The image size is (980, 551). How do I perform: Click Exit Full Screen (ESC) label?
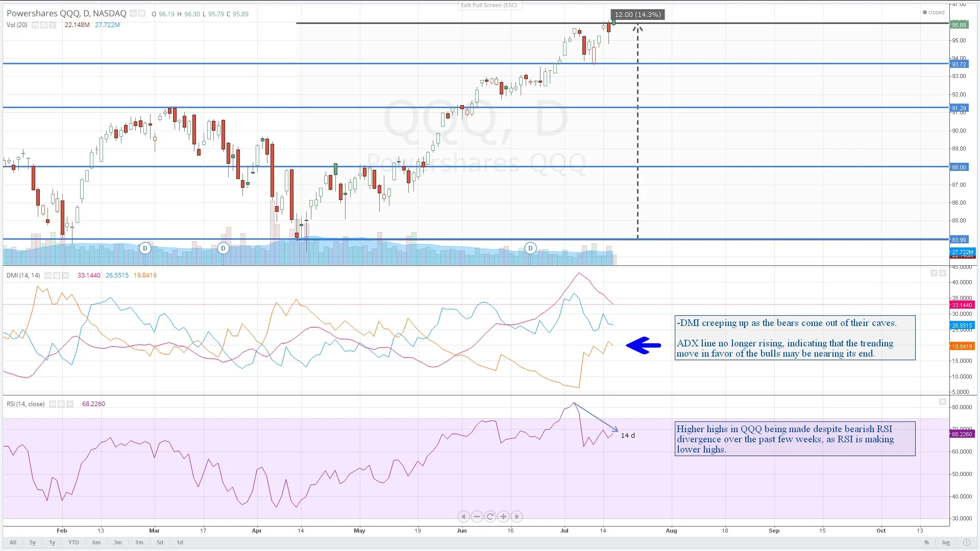(489, 5)
